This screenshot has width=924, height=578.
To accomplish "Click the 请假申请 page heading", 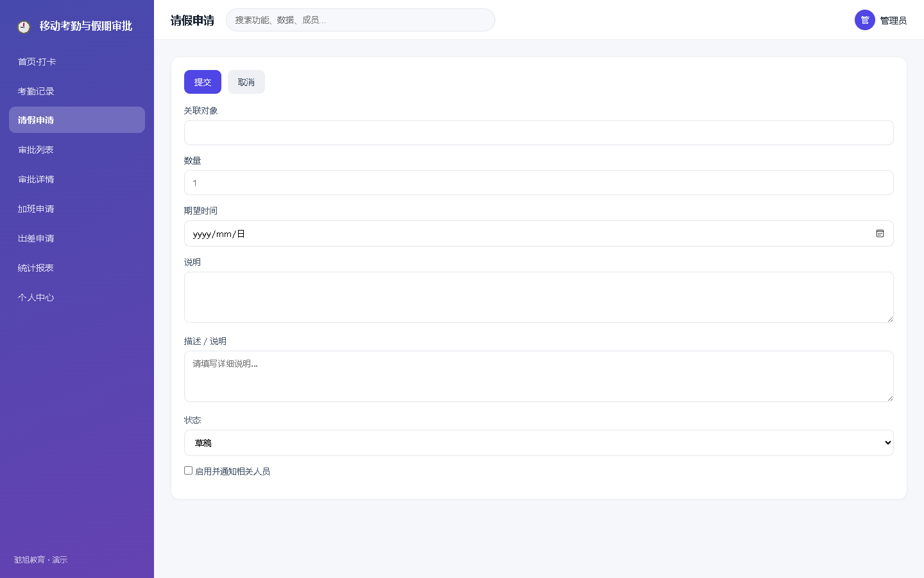I will tap(193, 21).
